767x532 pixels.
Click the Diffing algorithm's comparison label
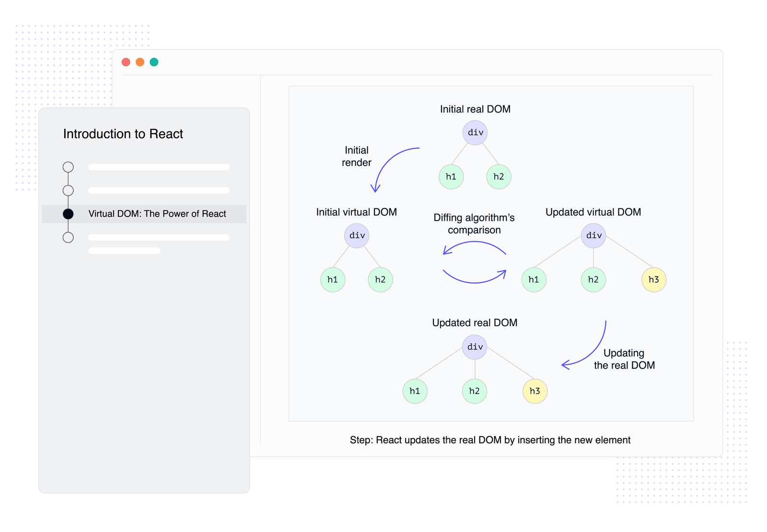pos(474,224)
